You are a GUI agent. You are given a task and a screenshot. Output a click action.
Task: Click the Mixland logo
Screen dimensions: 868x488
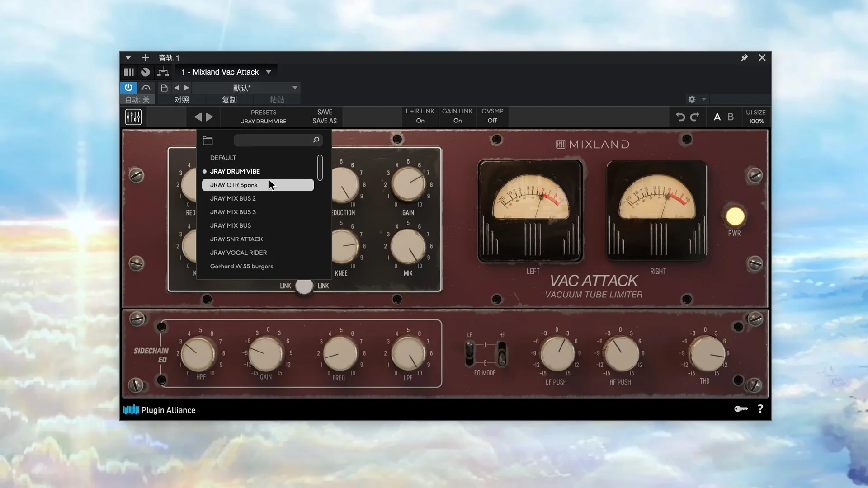(x=592, y=144)
